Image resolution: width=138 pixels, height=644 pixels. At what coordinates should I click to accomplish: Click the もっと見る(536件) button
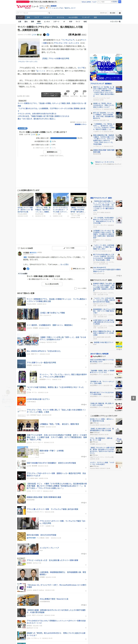point(52,284)
